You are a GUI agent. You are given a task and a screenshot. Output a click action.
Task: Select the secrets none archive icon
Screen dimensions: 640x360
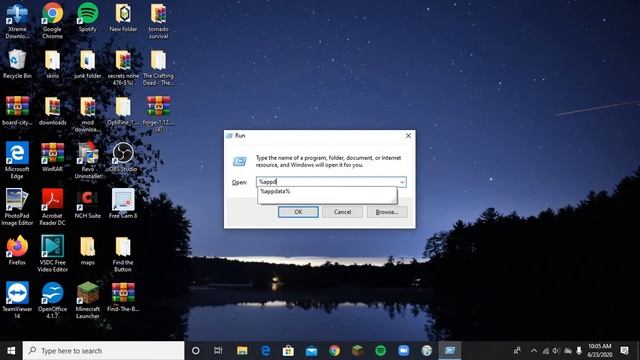[x=123, y=67]
